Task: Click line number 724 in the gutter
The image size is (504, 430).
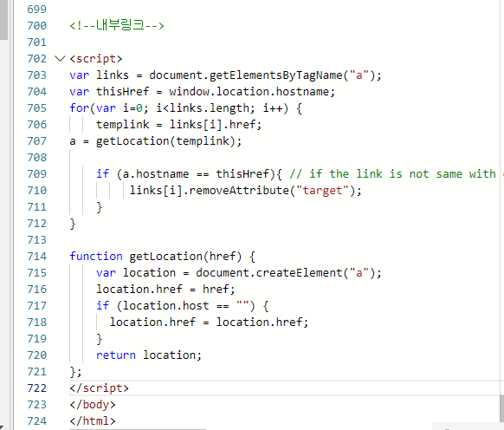Action: (x=37, y=421)
